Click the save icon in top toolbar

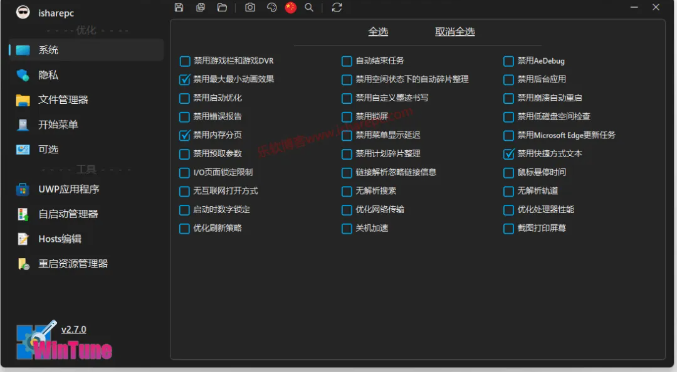click(179, 7)
